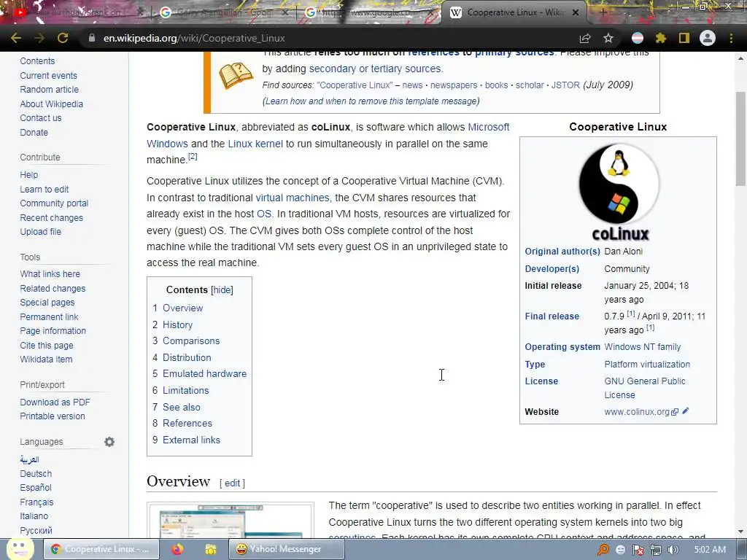Open Wikidata item link

coord(46,359)
